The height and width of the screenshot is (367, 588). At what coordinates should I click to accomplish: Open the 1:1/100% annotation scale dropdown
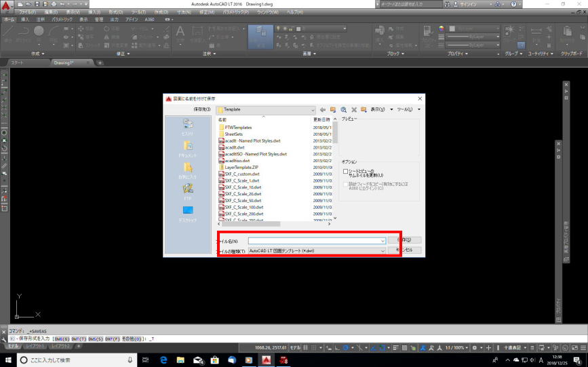tap(456, 348)
